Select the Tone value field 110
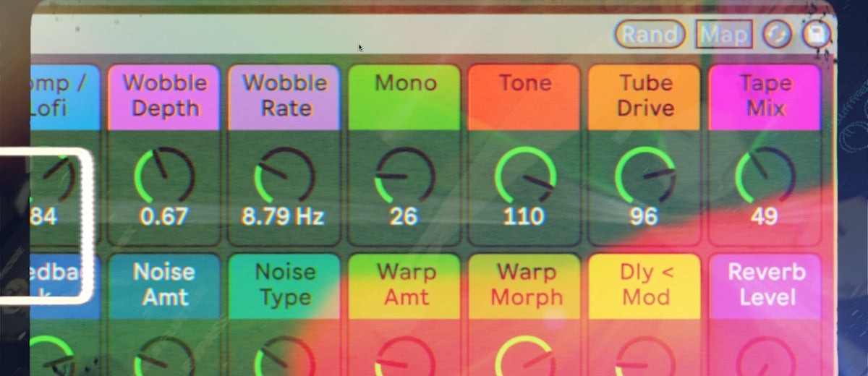Screen dimensions: 868x376 tap(524, 216)
